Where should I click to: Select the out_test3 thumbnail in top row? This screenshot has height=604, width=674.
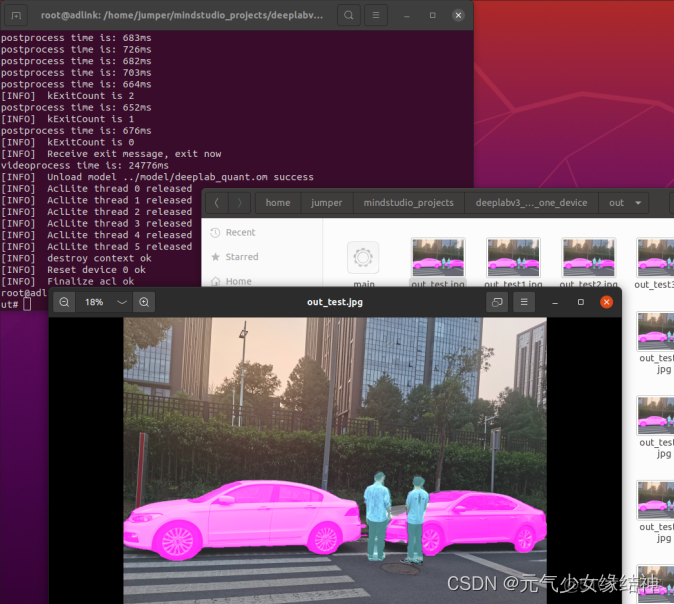click(x=656, y=258)
